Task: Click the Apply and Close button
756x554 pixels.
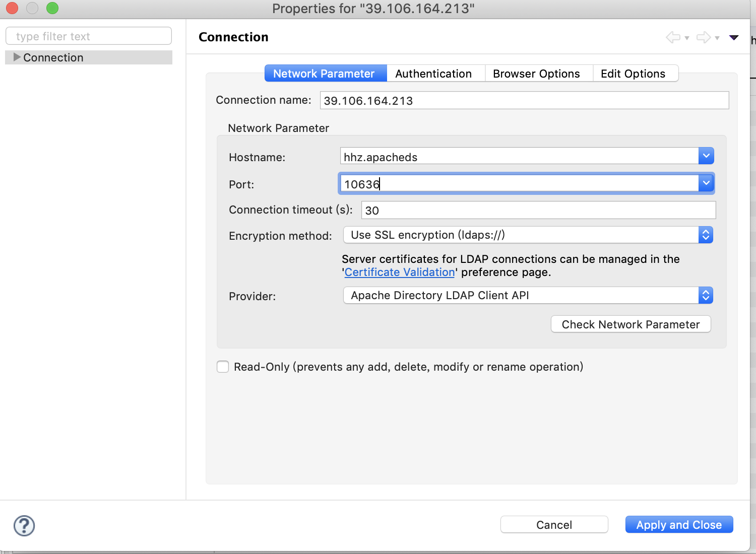Action: pyautogui.click(x=679, y=524)
